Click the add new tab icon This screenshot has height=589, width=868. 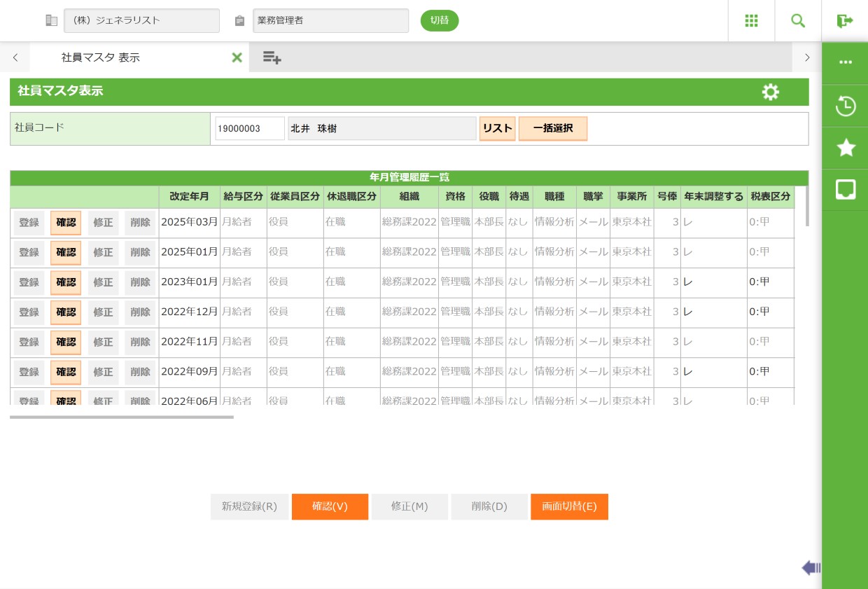pos(272,57)
